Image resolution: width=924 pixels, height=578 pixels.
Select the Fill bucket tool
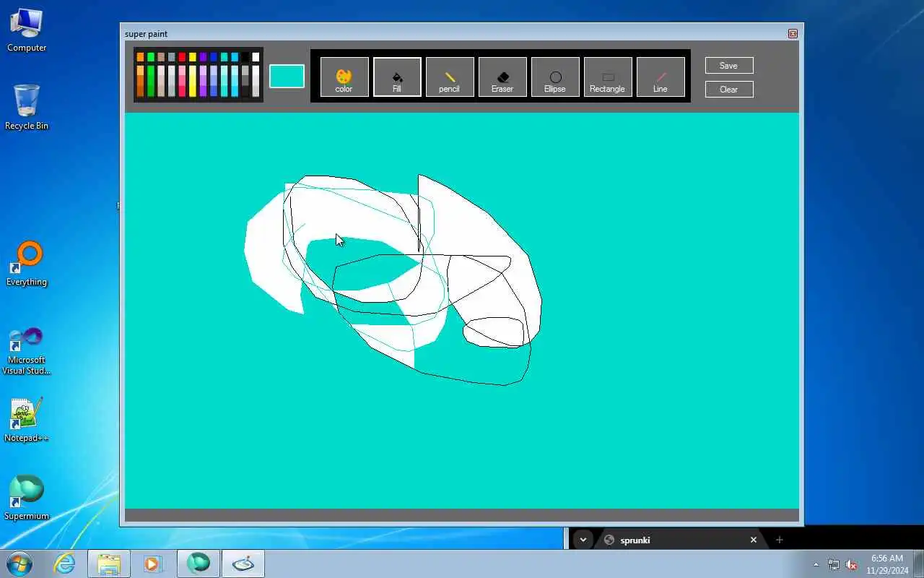pyautogui.click(x=397, y=77)
